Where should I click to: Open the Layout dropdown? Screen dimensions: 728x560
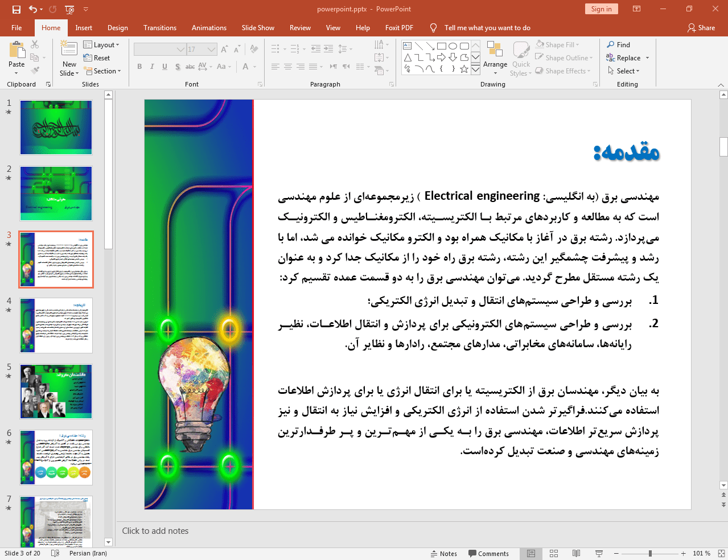pos(101,45)
